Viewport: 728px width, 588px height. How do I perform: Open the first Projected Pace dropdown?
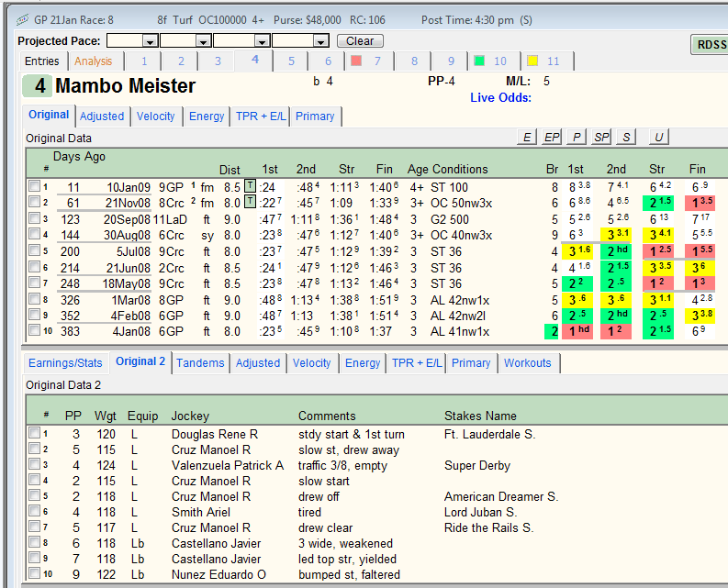[150, 41]
